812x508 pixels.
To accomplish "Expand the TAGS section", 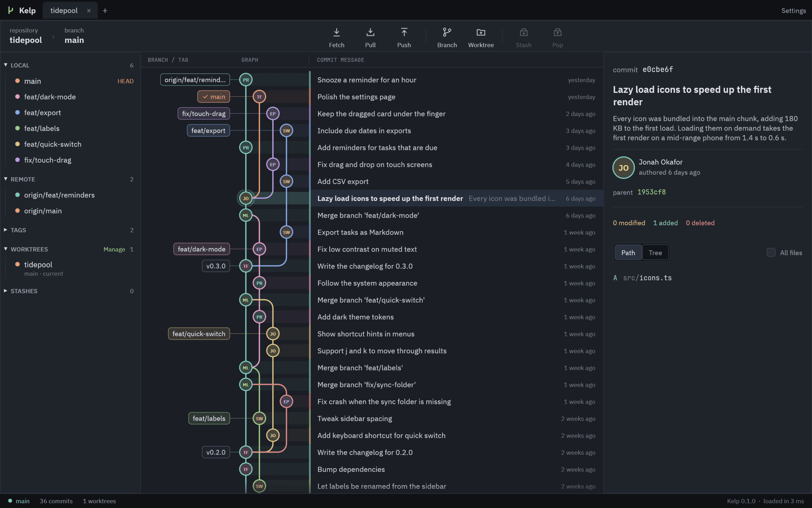I will pyautogui.click(x=6, y=230).
